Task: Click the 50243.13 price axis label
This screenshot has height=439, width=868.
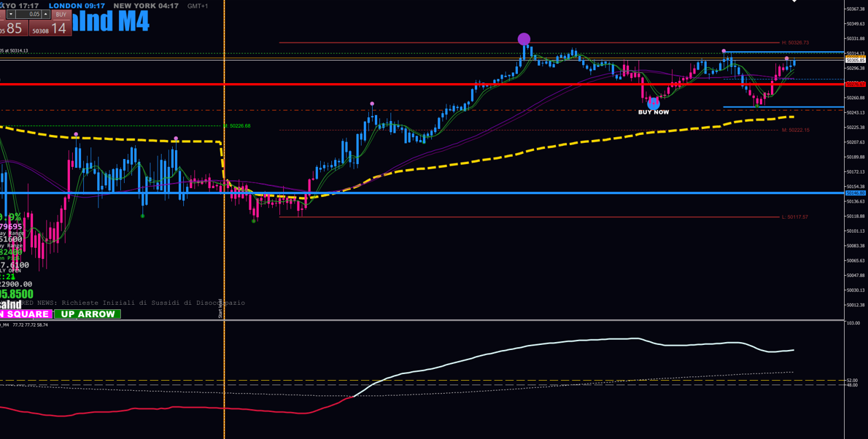Action: click(x=856, y=112)
